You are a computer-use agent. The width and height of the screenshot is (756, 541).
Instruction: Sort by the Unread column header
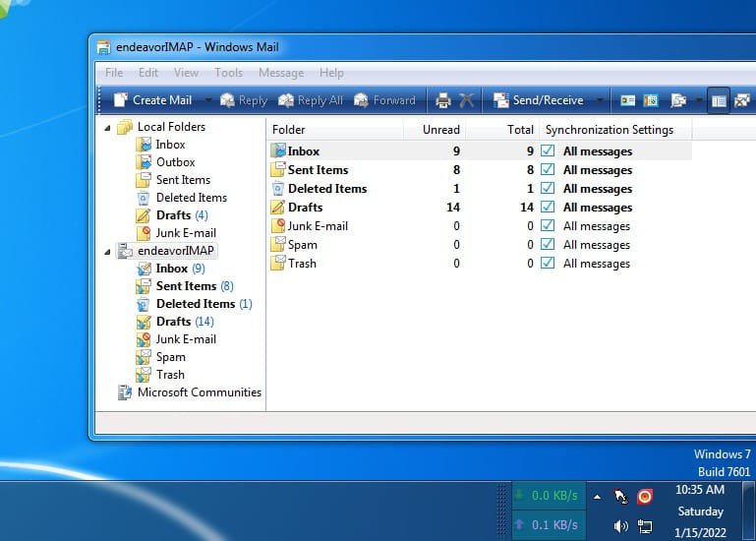tap(440, 130)
